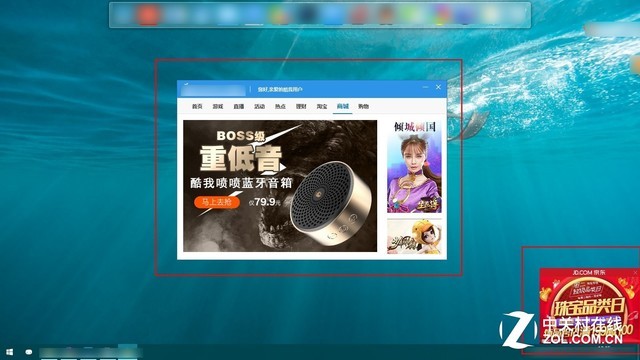Image resolution: width=640 pixels, height=360 pixels.
Task: Select the 商城 tab
Action: click(343, 106)
